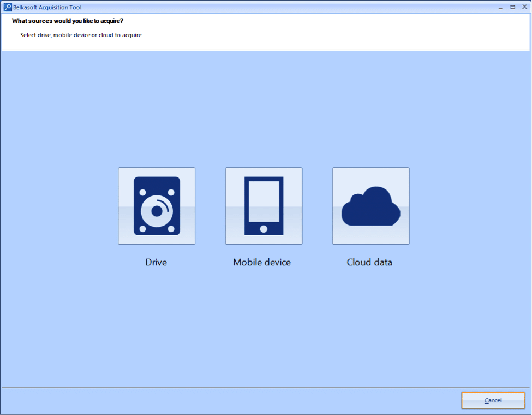Choose the Drive acquisition tile
This screenshot has width=532, height=415.
[157, 206]
